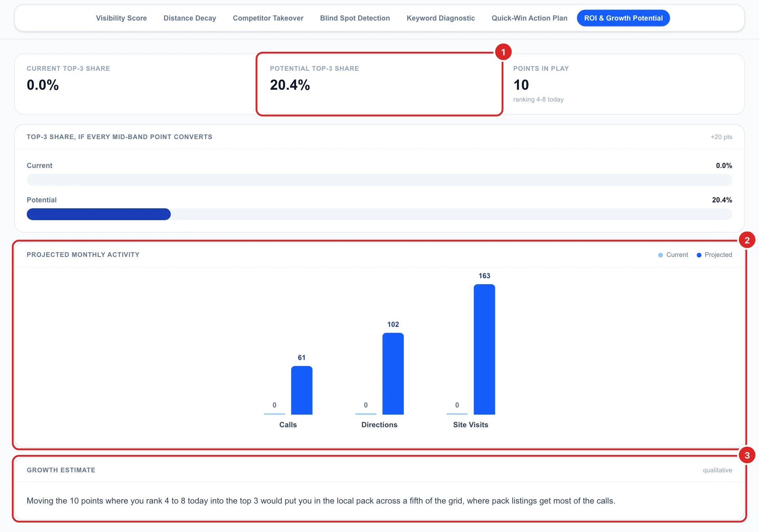Click the Site Visits axis label
This screenshot has width=759, height=532.
[470, 425]
